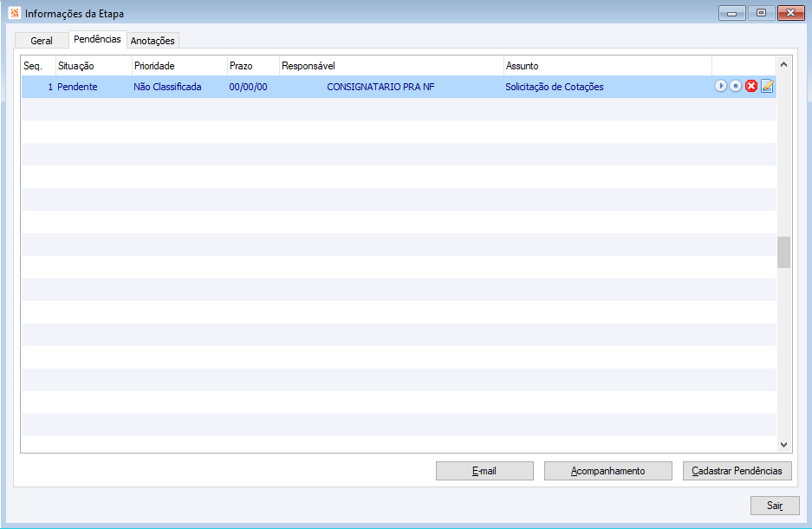The width and height of the screenshot is (812, 529).
Task: Click the E-mail button
Action: click(x=484, y=471)
